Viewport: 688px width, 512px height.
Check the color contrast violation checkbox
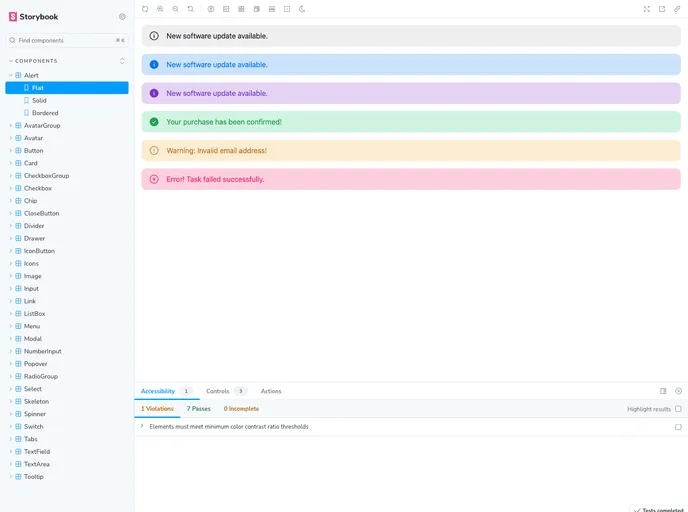tap(678, 427)
